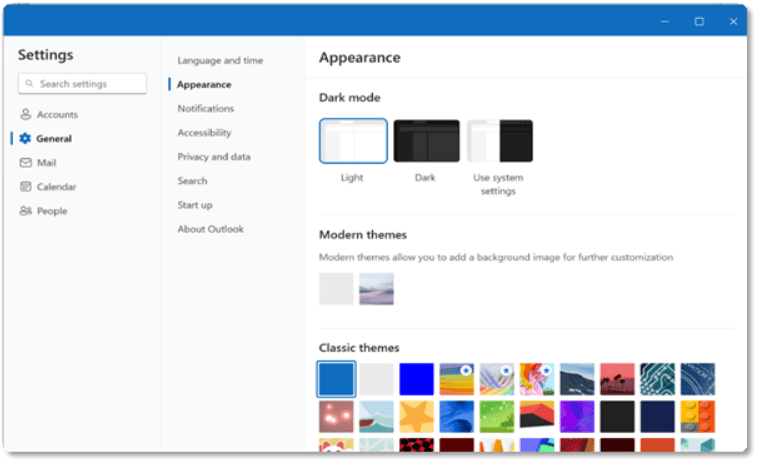Select the orange starfish theme
The height and width of the screenshot is (466, 758).
pos(416,416)
